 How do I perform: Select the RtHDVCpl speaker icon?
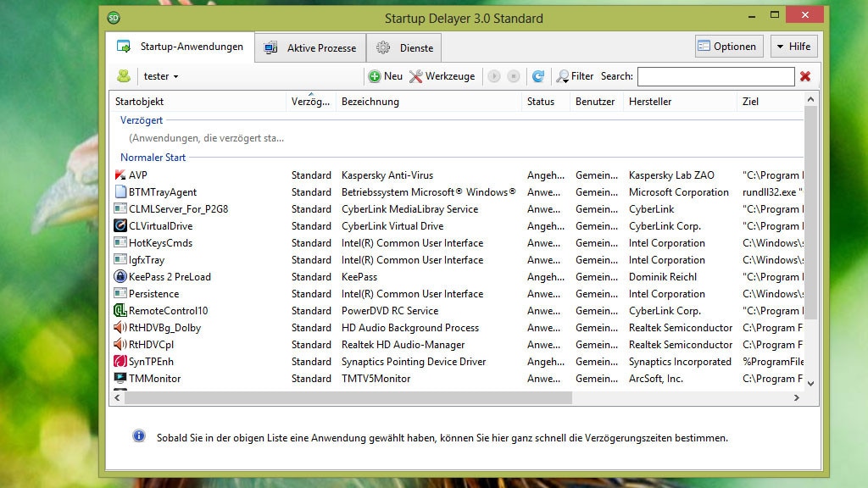pyautogui.click(x=120, y=344)
